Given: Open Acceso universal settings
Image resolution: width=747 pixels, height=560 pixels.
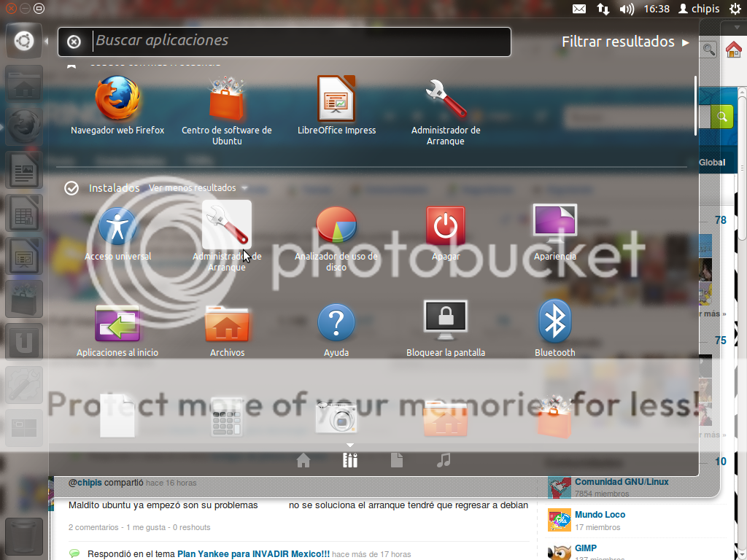Looking at the screenshot, I should (117, 234).
